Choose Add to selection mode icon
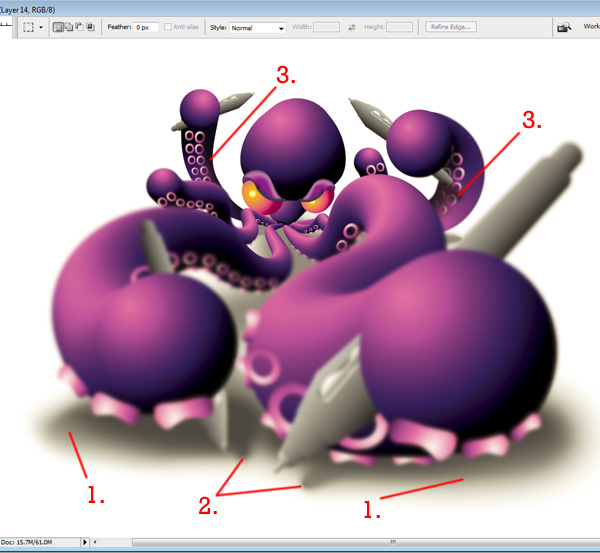Image resolution: width=600 pixels, height=553 pixels. point(69,27)
